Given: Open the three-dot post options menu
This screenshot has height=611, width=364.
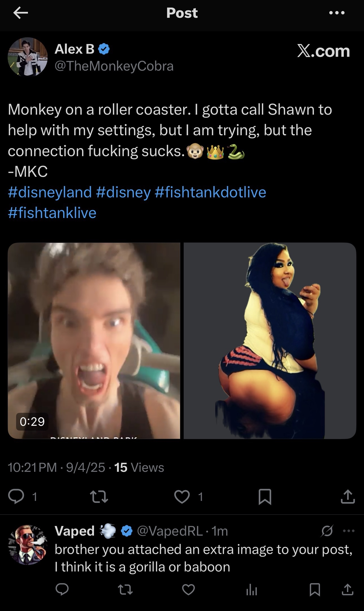Looking at the screenshot, I should pyautogui.click(x=337, y=13).
